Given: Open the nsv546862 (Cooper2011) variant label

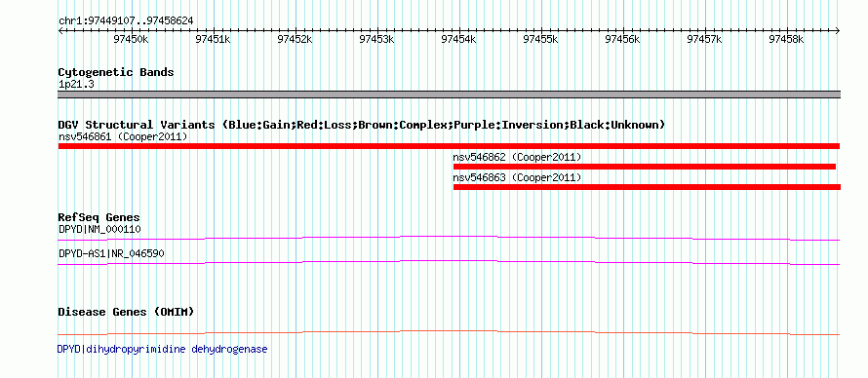Looking at the screenshot, I should 517,158.
